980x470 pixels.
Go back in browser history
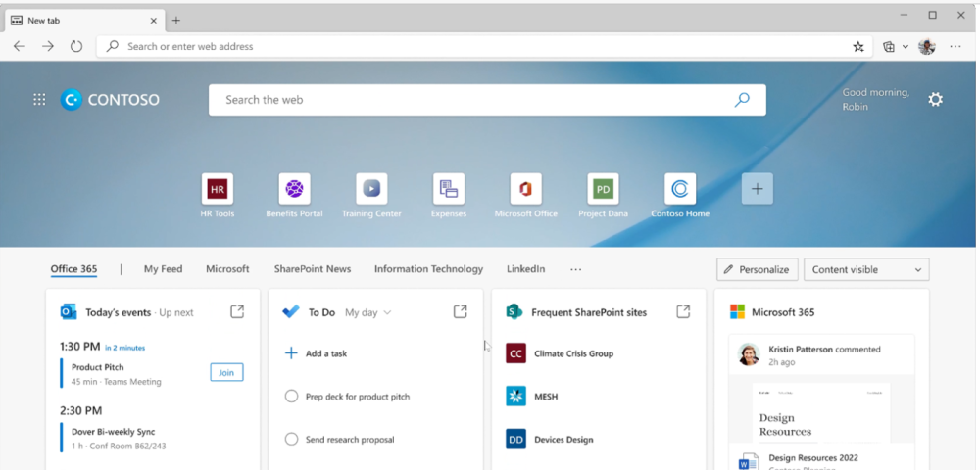(20, 46)
